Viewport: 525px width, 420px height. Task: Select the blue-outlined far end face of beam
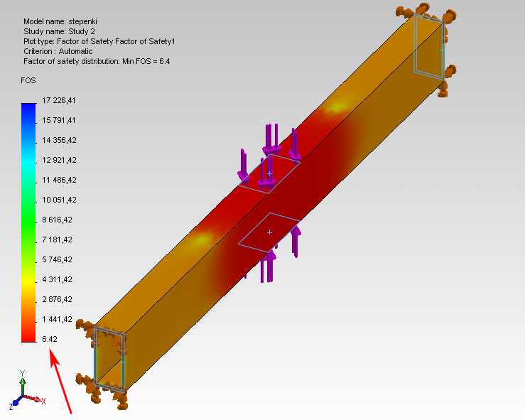[430, 47]
